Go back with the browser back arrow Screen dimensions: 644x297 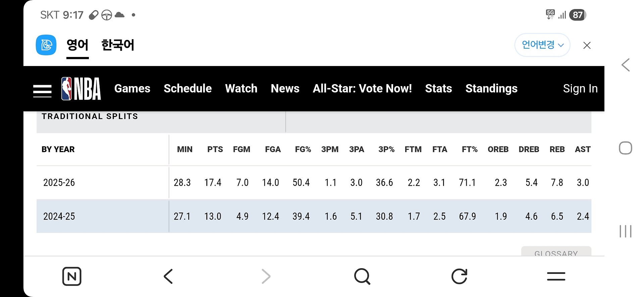[168, 277]
